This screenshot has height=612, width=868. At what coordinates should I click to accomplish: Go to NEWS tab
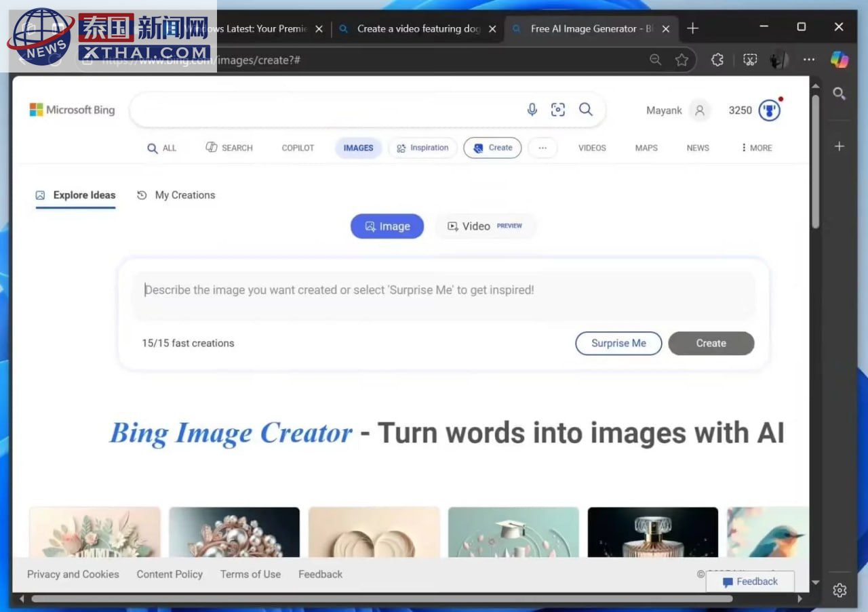click(x=698, y=148)
